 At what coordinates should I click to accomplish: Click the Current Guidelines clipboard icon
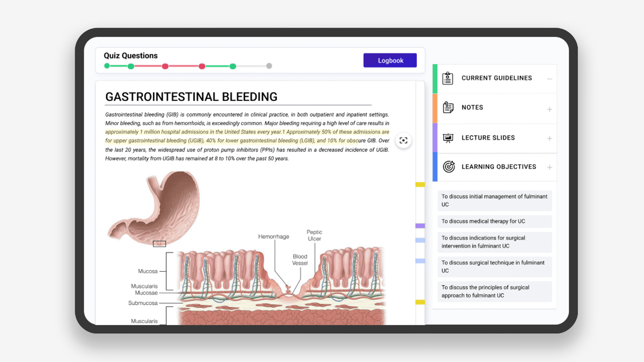[x=448, y=78]
